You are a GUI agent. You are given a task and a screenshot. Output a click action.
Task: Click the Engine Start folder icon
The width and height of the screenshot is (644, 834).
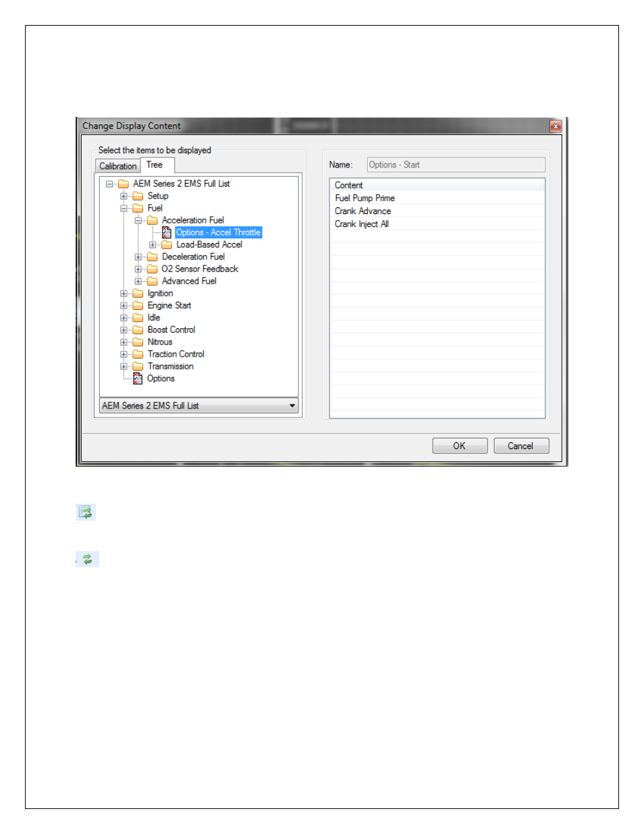(138, 305)
